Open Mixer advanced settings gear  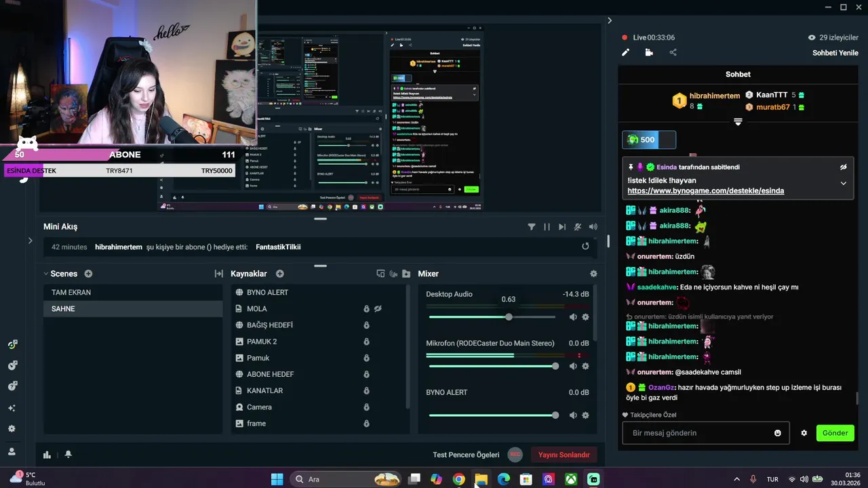[x=593, y=274]
